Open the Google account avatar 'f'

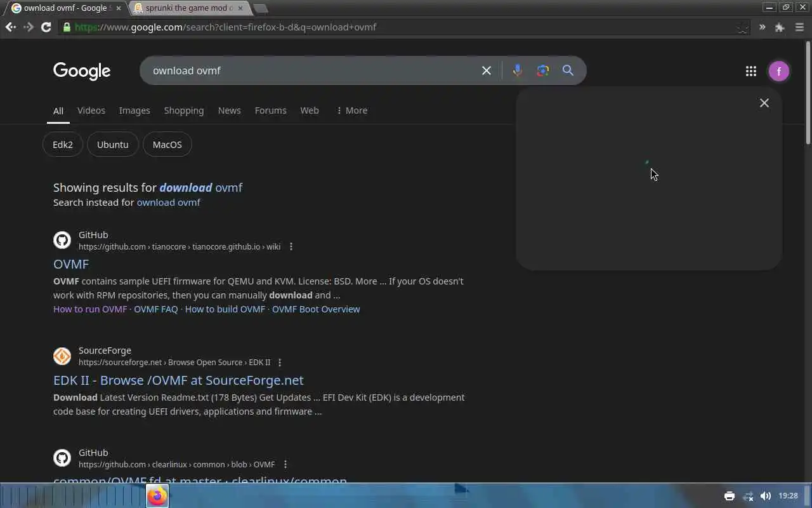[x=779, y=71]
